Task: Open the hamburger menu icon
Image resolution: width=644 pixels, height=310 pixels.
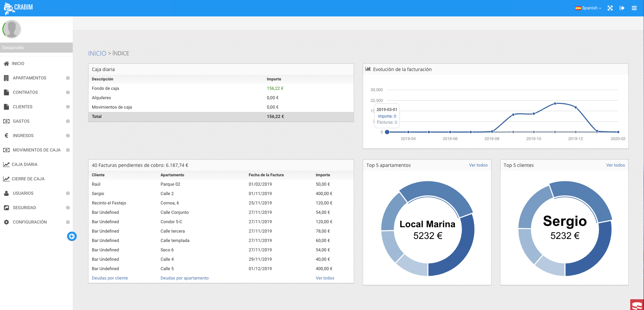Action: tap(634, 8)
